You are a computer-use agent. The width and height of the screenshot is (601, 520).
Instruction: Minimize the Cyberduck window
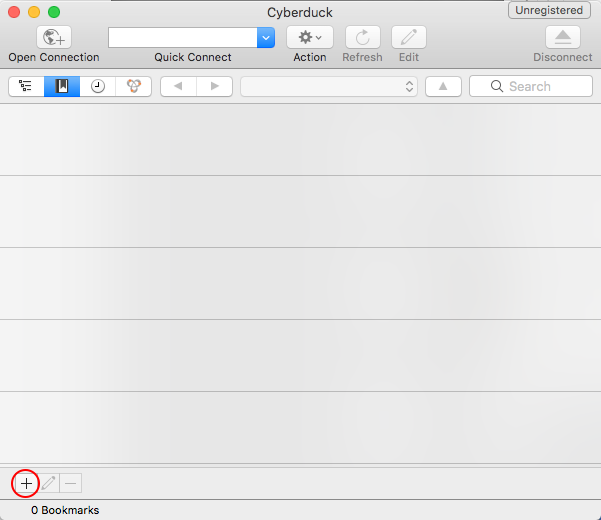point(34,12)
